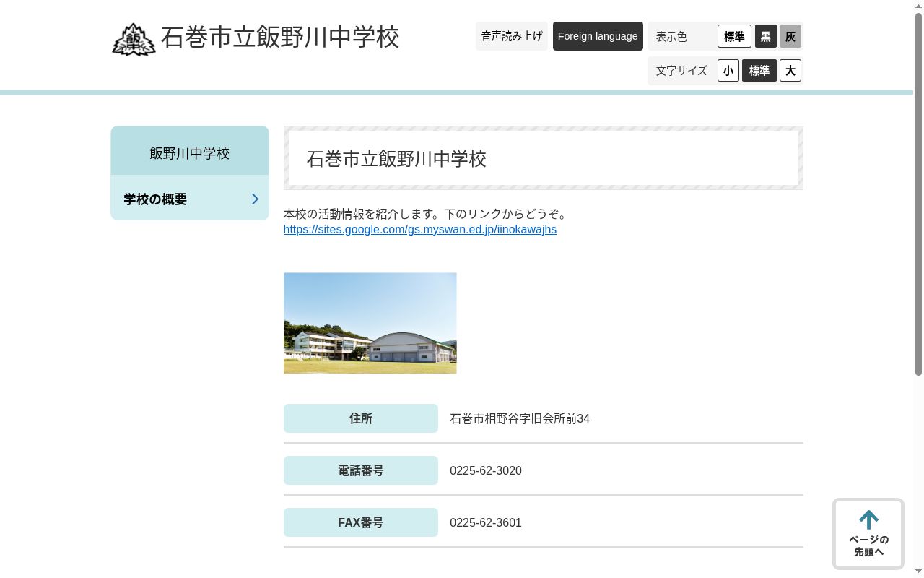Click the main page heading 石巻市立飯野川中学校
Screen dimensions: 924x578
(396, 159)
